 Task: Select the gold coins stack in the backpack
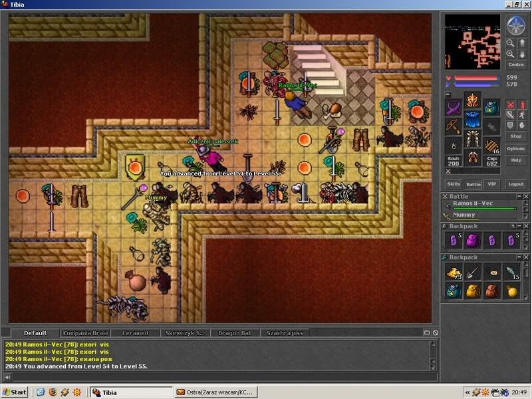pos(454,272)
